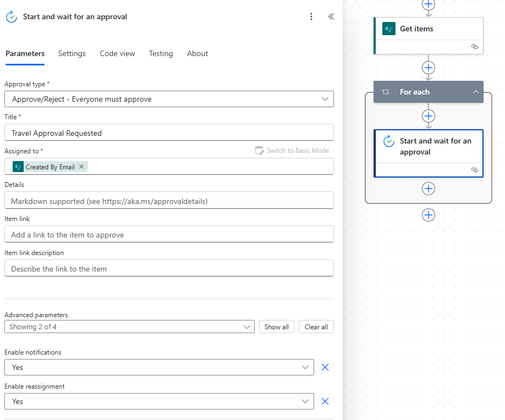Click the Created By Email token
Image resolution: width=505 pixels, height=420 pixels.
click(50, 167)
